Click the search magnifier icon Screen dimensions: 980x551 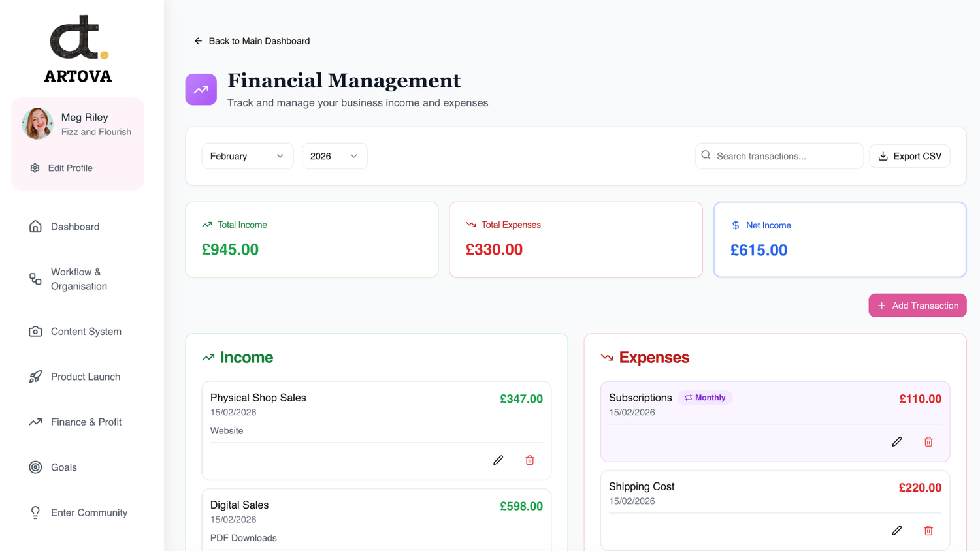[x=706, y=155]
